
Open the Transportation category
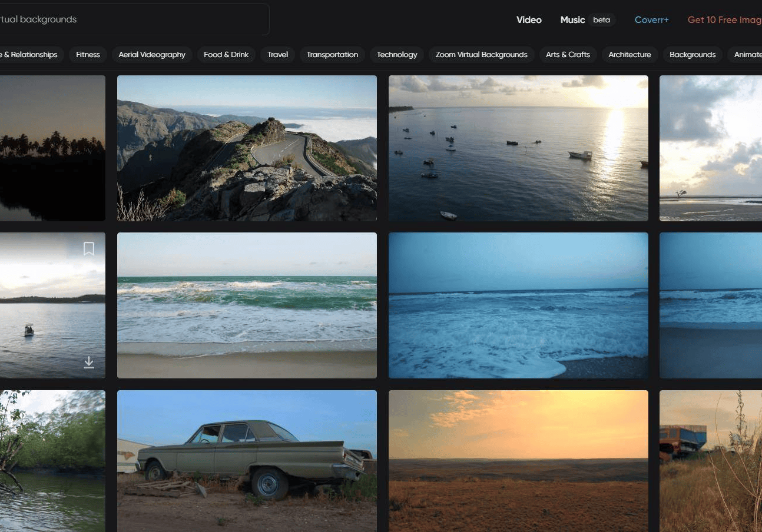point(332,55)
